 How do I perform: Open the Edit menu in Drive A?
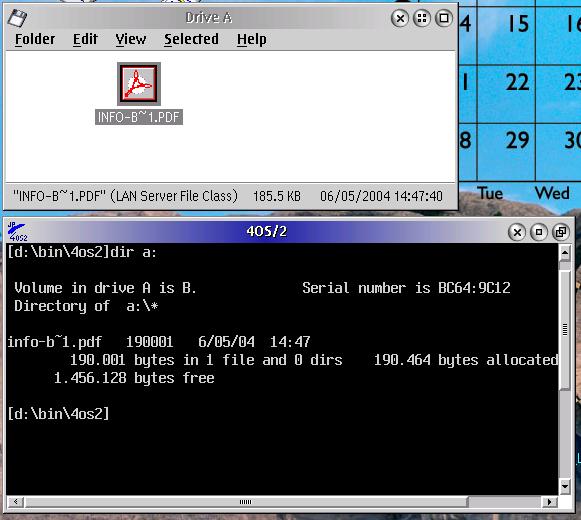(85, 39)
